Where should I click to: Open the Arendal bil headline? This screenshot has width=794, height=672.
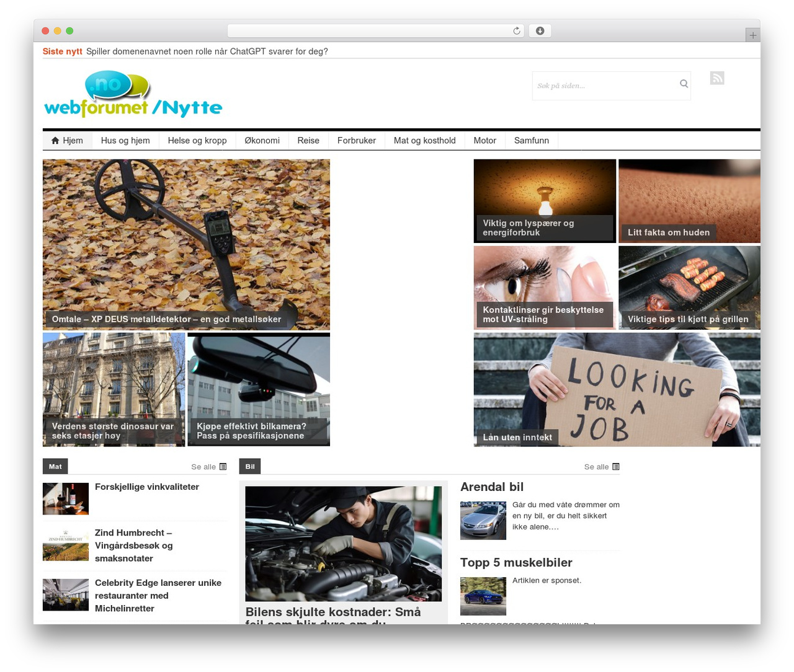coord(492,487)
